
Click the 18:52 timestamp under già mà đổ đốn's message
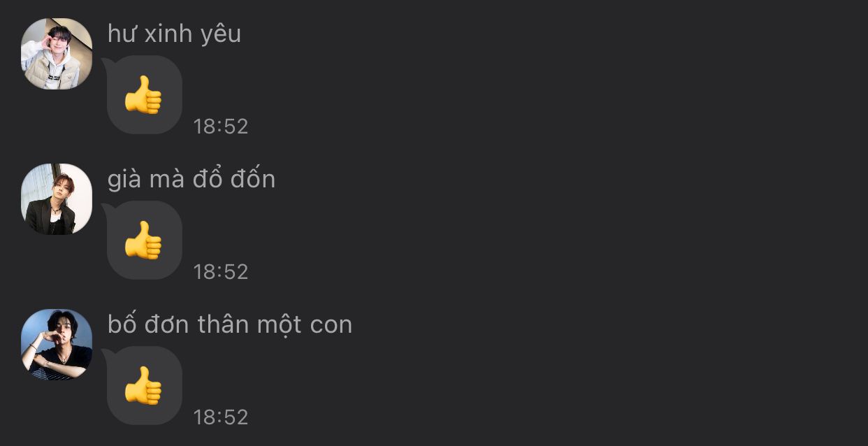(x=221, y=272)
